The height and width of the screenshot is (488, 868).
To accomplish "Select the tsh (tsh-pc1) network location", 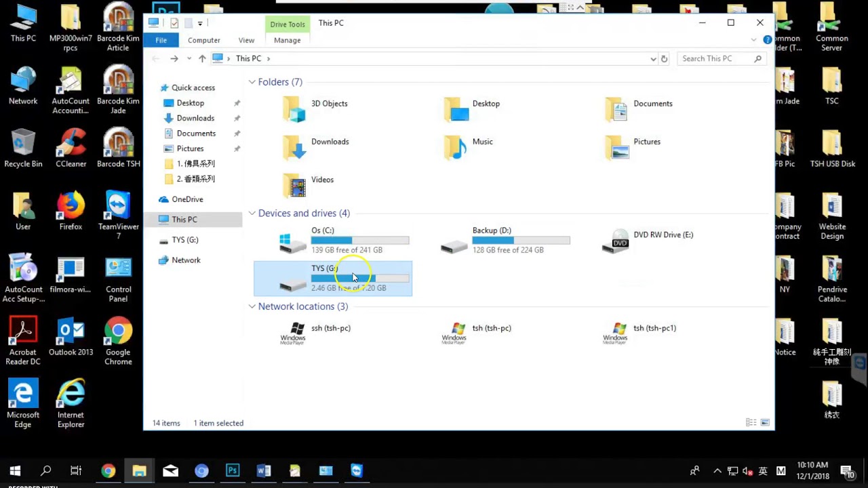I will click(640, 333).
